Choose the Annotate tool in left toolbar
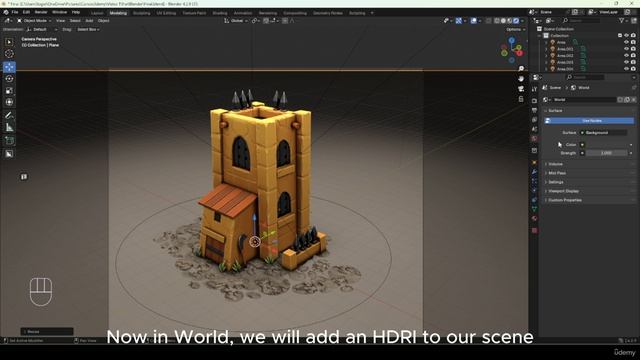 tap(9, 116)
